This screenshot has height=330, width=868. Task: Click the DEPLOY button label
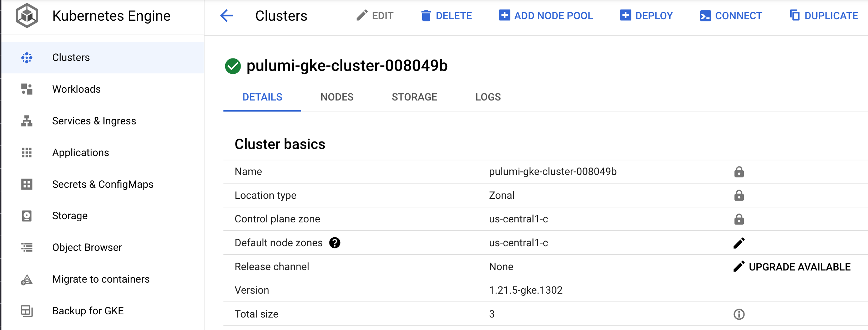654,16
